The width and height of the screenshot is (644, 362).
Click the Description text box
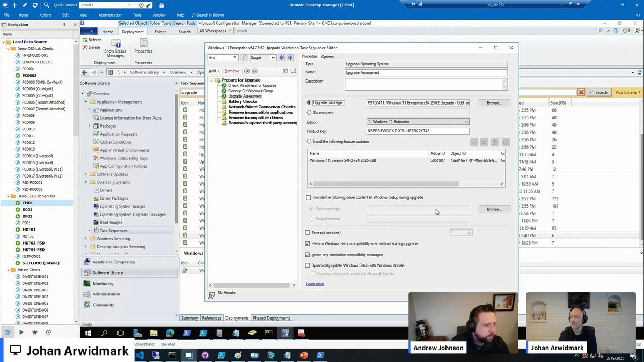[x=426, y=84]
